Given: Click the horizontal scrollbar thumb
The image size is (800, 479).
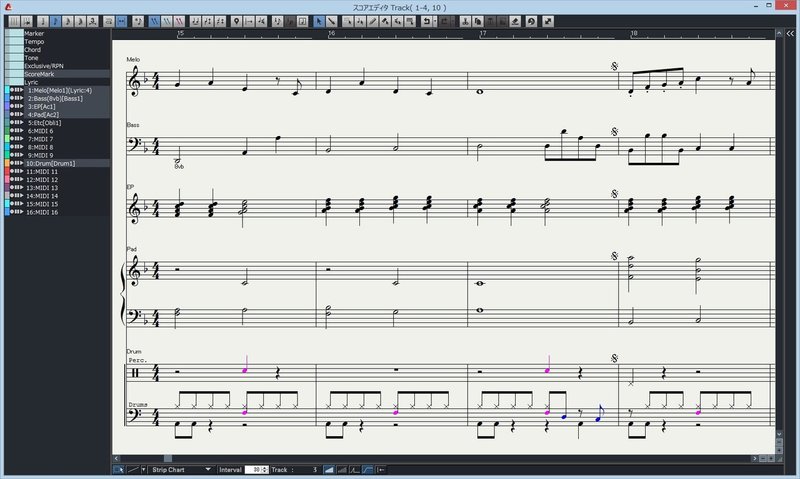Looking at the screenshot, I should 168,459.
